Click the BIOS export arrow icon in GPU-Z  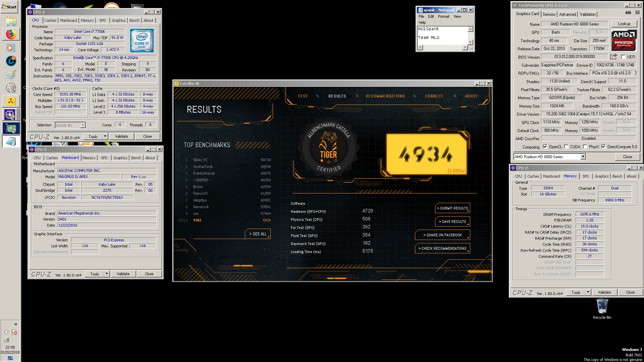[x=613, y=57]
